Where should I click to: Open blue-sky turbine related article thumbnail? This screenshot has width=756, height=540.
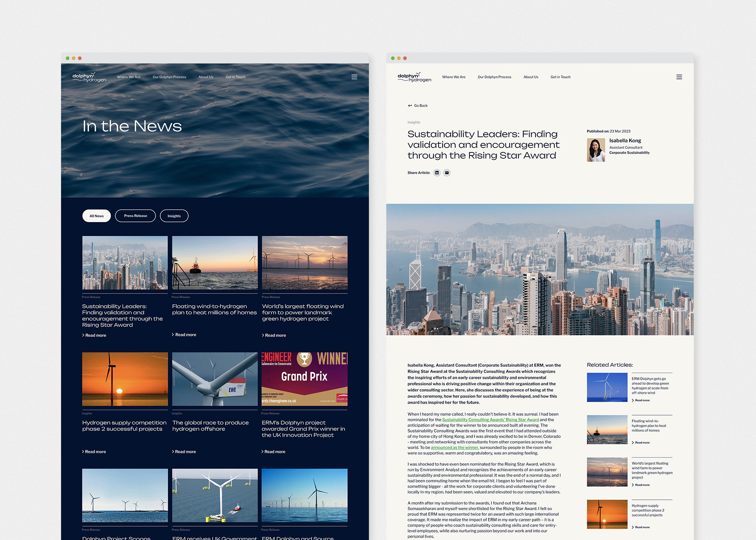pos(607,388)
